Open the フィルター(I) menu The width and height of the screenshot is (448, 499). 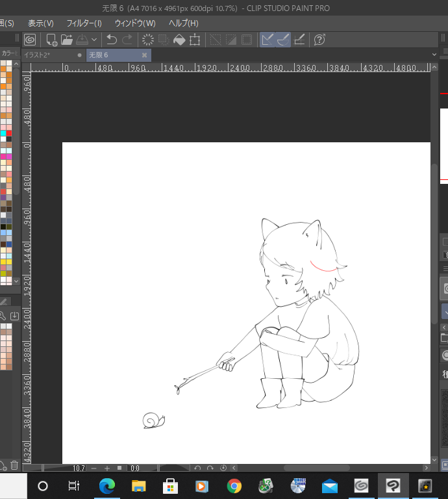(x=84, y=23)
